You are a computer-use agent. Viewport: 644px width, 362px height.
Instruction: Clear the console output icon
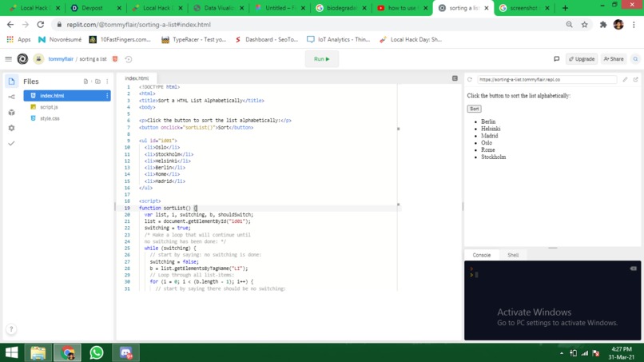point(633,269)
